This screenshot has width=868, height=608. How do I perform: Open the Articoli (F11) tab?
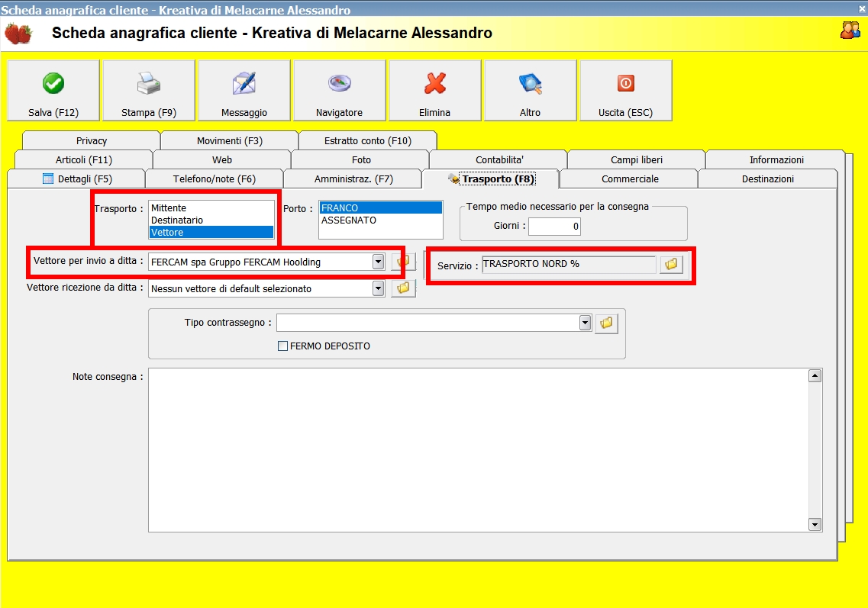point(83,160)
